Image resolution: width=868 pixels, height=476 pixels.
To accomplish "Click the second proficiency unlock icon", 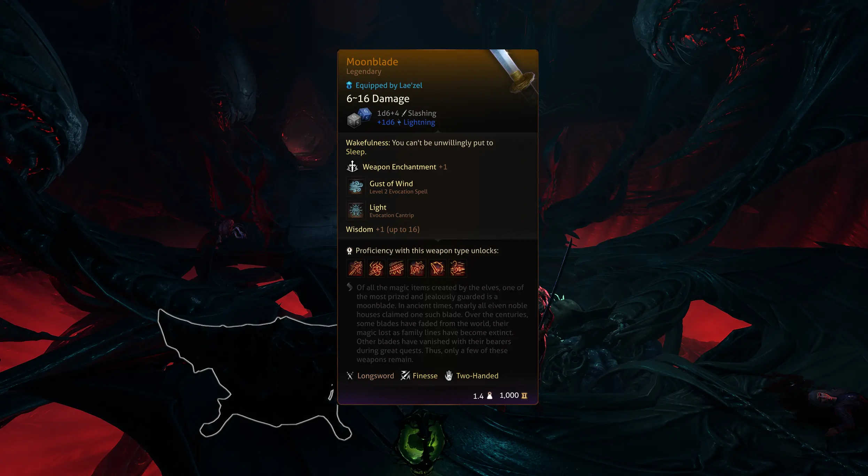I will point(376,268).
